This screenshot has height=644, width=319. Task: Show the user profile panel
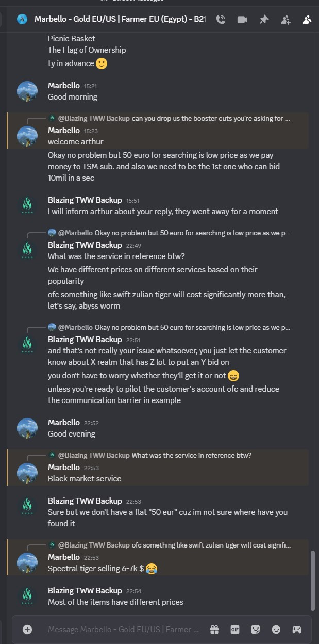pos(307,20)
